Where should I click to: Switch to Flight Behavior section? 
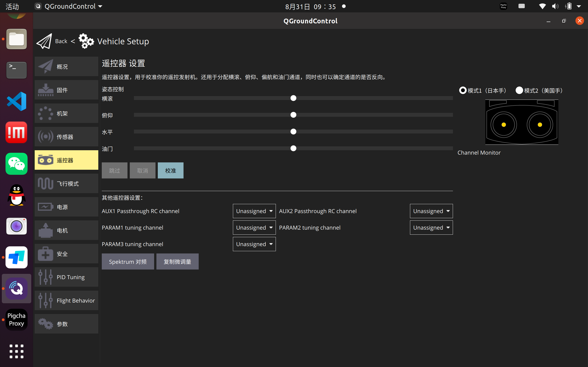pos(66,300)
